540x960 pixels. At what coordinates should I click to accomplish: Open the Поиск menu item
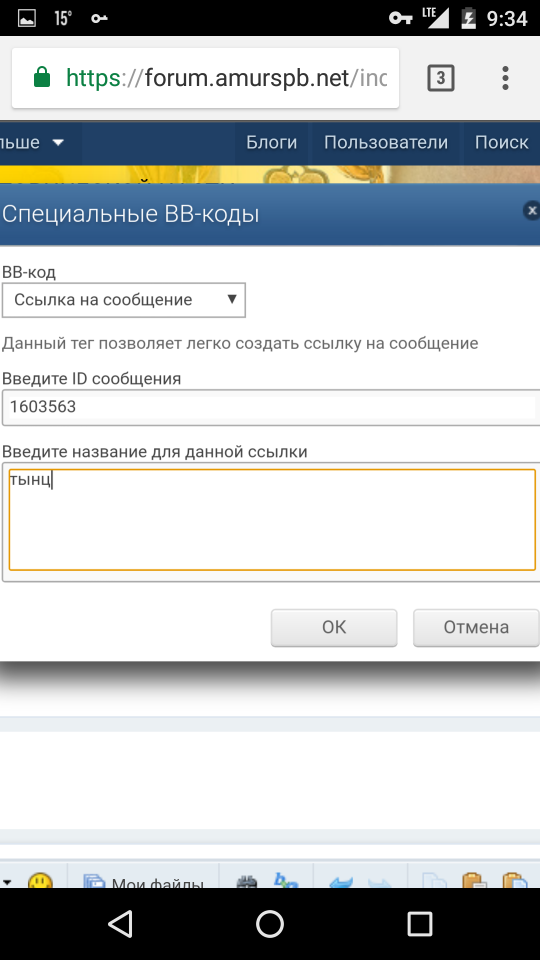click(x=501, y=143)
